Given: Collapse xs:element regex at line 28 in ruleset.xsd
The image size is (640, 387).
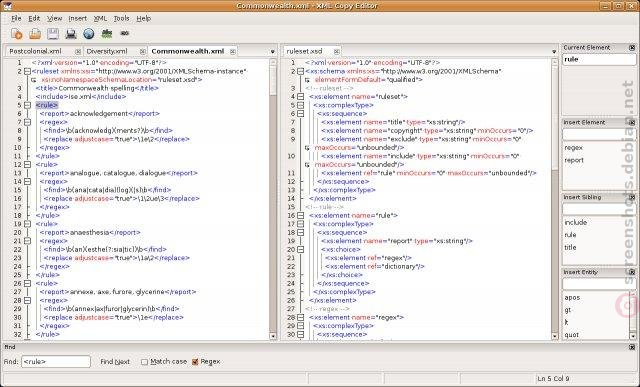Looking at the screenshot, I should click(x=300, y=317).
